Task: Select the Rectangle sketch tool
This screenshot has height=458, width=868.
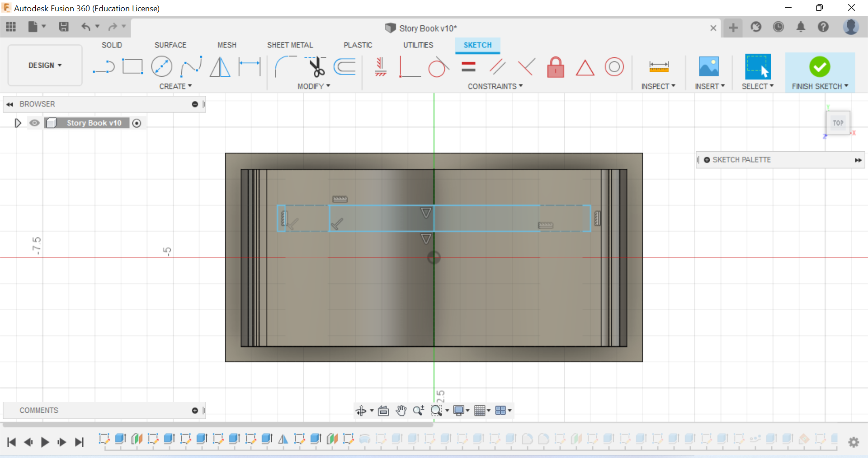Action: [132, 67]
